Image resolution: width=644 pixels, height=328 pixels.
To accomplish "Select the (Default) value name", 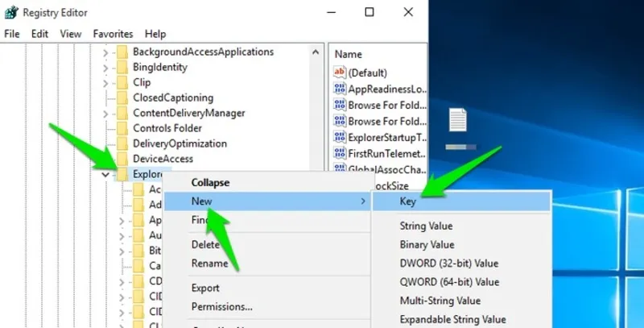I will (368, 73).
